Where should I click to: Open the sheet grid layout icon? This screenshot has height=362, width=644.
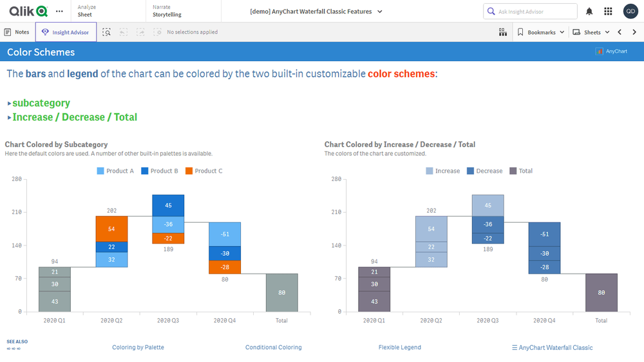coord(503,32)
